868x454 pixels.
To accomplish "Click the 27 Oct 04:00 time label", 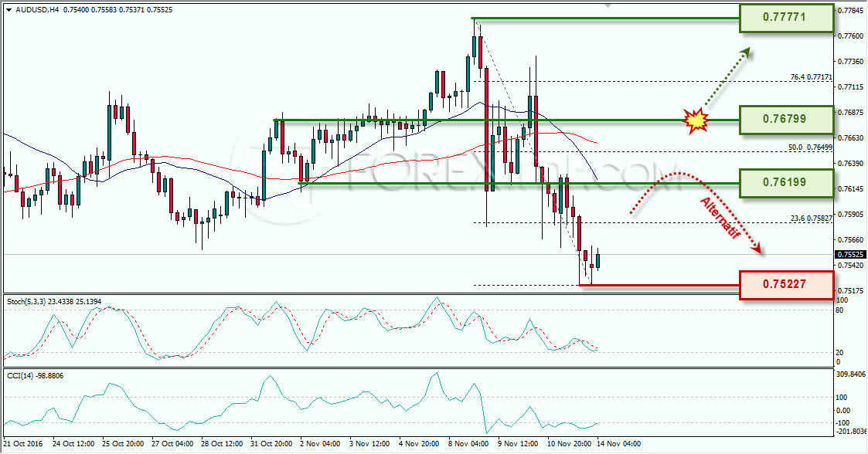I will [x=172, y=443].
